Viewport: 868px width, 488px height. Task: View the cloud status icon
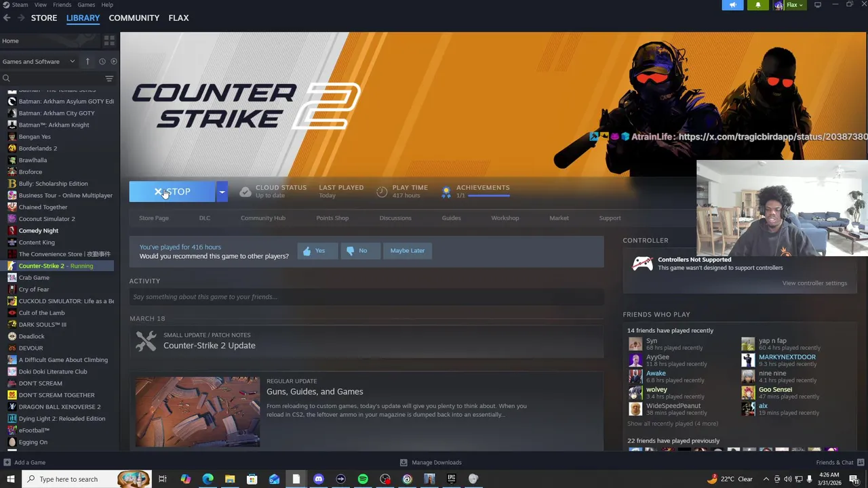coord(245,192)
